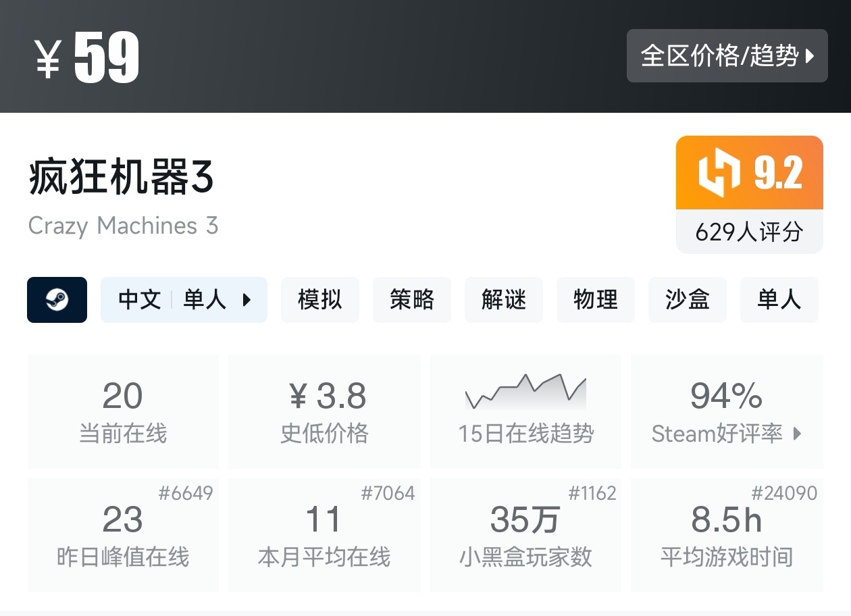
Task: View the 15日在线趋势 chart thumbnail
Action: [x=525, y=392]
